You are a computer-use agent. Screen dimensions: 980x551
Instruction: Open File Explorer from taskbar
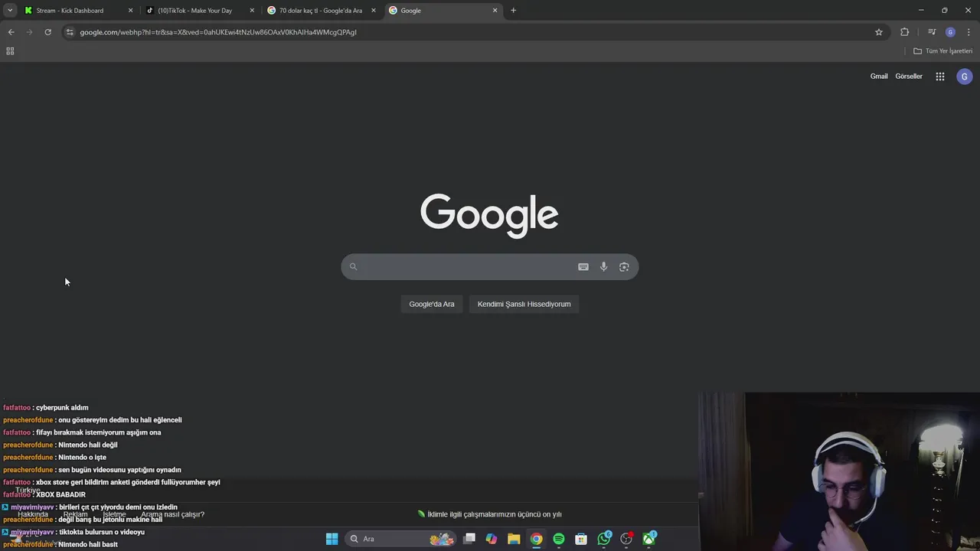pyautogui.click(x=514, y=539)
